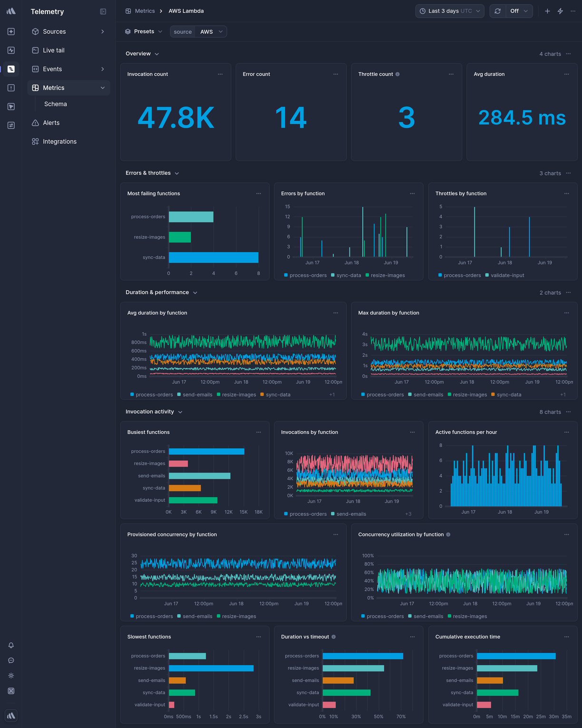Open Integrations in sidebar
Screen dimensions: 582x728
point(68,141)
